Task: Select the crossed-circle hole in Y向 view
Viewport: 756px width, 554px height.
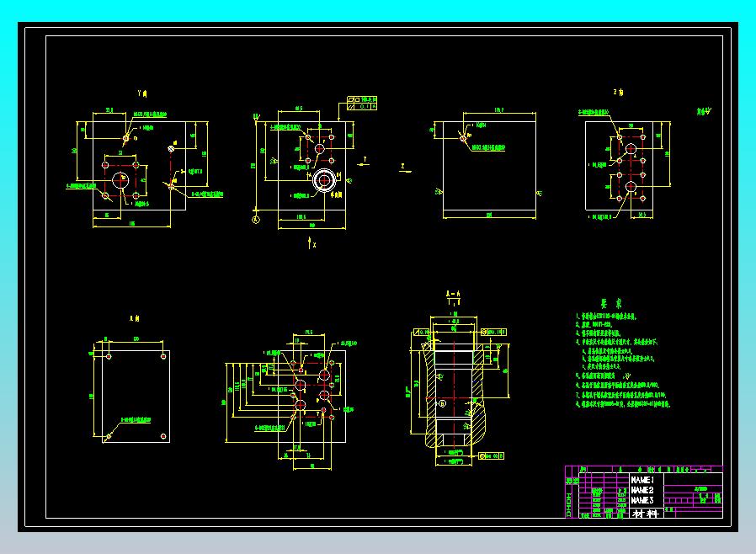Action: (171, 148)
